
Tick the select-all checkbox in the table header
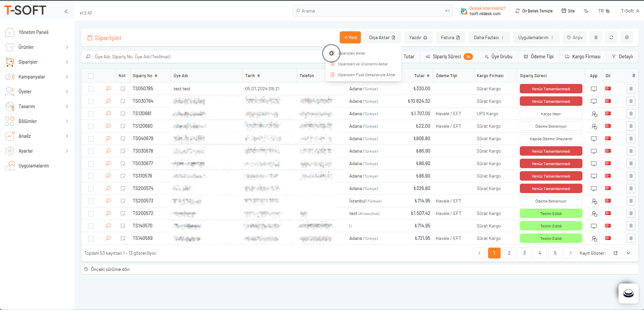point(91,76)
